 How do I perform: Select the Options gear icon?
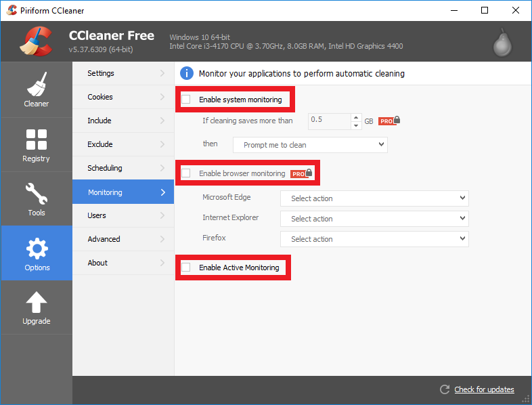[x=37, y=253]
